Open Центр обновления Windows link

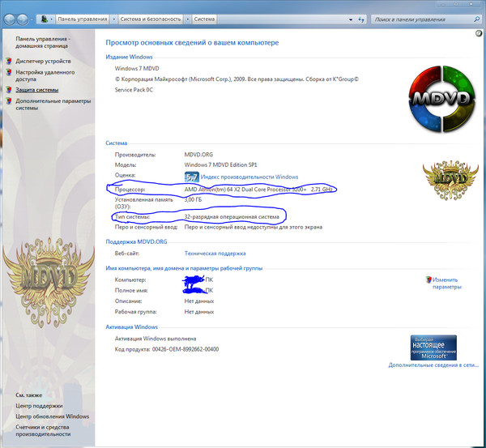pos(52,416)
